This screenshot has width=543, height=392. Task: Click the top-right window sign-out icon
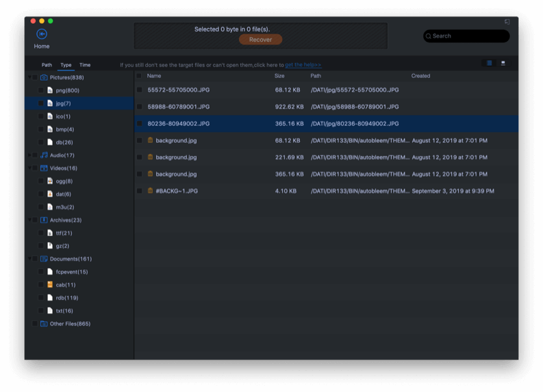click(x=507, y=22)
